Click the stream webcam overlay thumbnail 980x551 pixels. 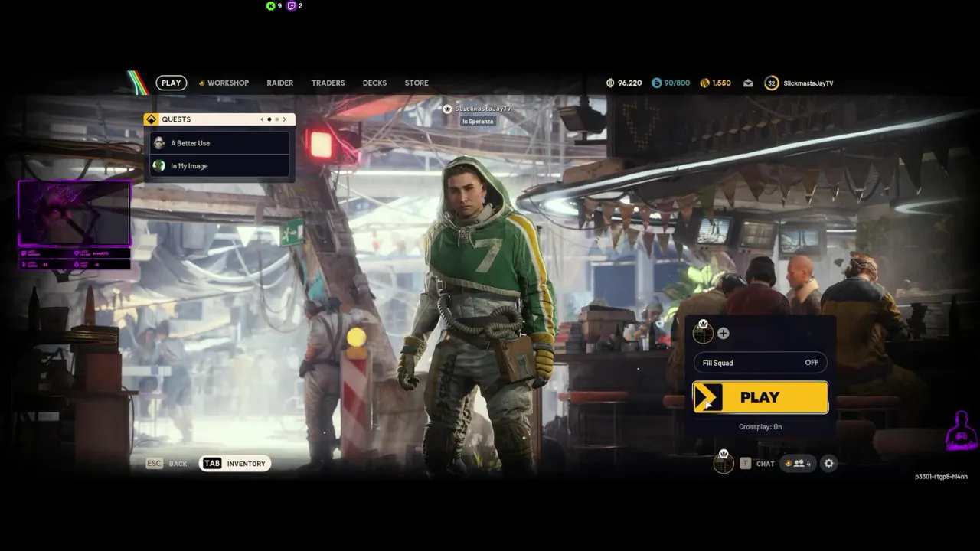[x=74, y=214]
